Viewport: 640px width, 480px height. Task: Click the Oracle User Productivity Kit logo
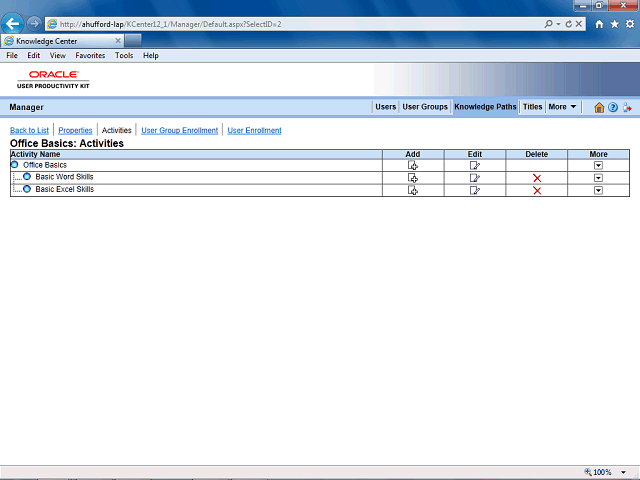(x=53, y=79)
